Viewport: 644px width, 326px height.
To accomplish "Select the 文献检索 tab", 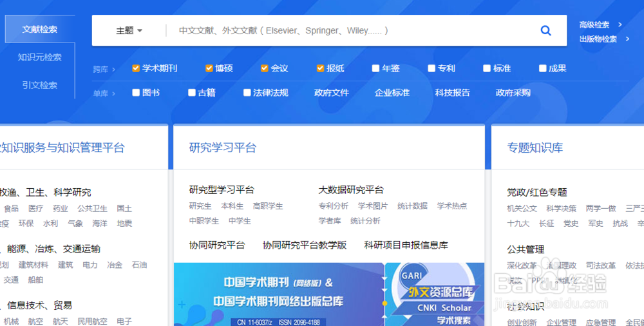I will point(40,29).
